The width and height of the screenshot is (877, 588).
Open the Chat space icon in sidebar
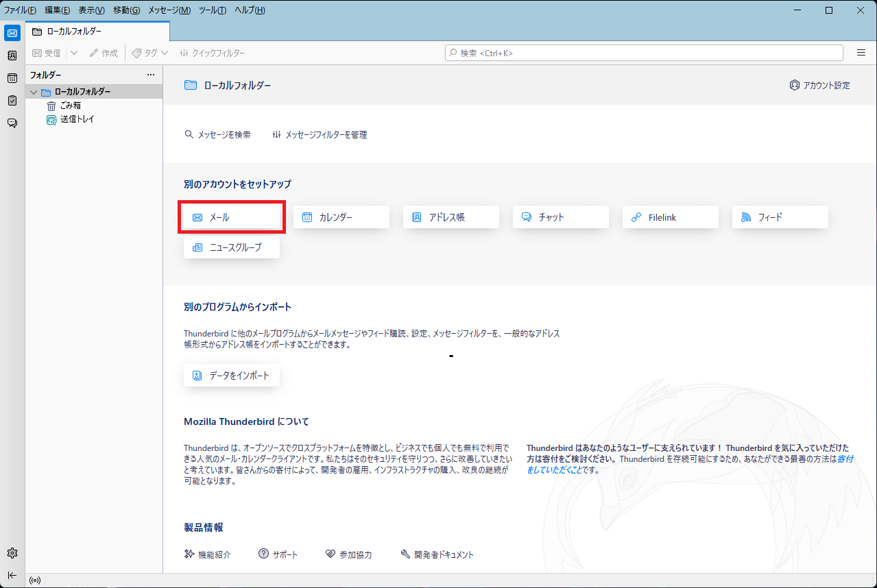pos(12,123)
